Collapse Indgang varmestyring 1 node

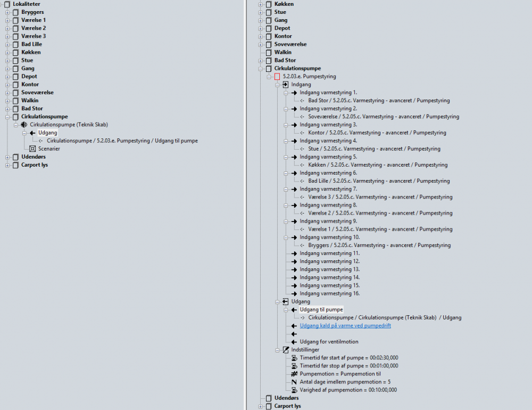pos(286,93)
